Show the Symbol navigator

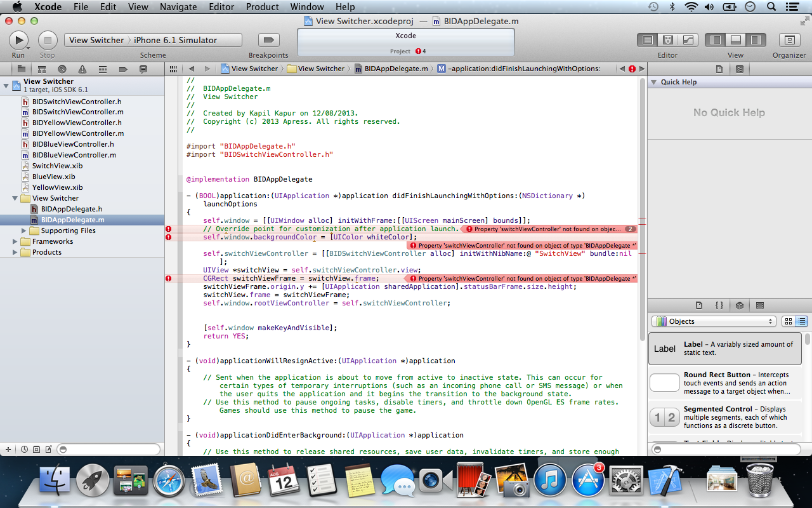(x=41, y=69)
